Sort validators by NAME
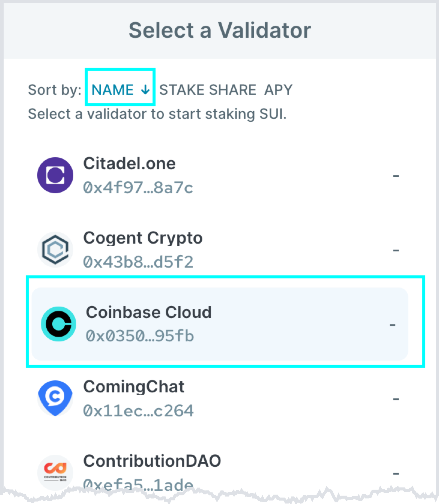Viewport: 439px width, 504px height. click(x=113, y=90)
